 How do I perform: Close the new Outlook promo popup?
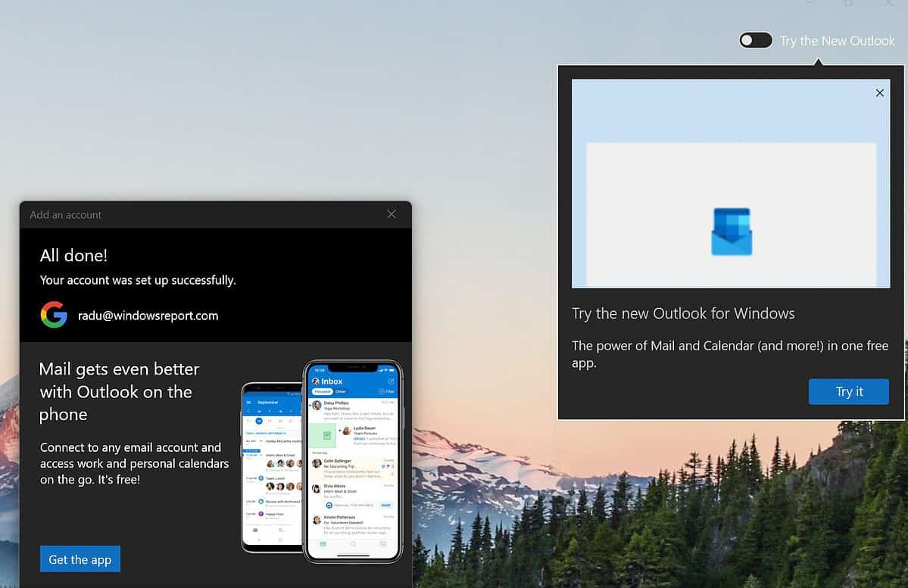point(879,92)
